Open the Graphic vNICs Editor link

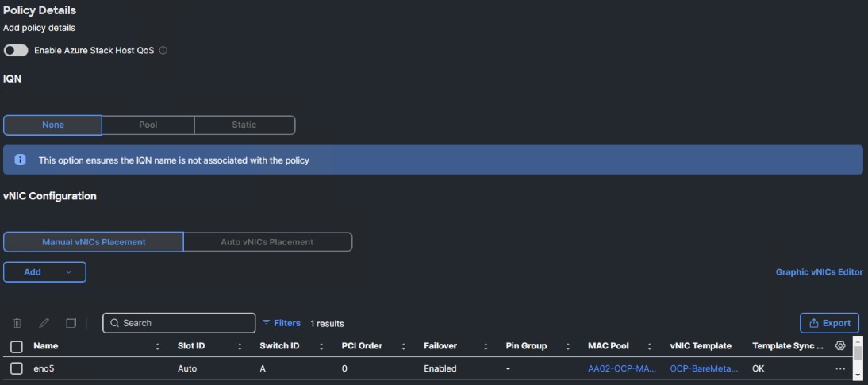pos(819,272)
